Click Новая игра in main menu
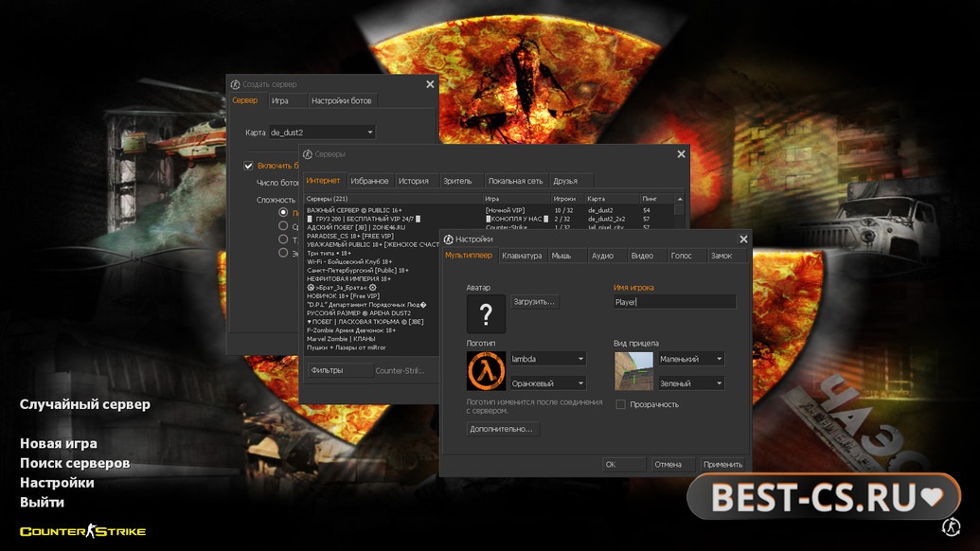 click(59, 444)
